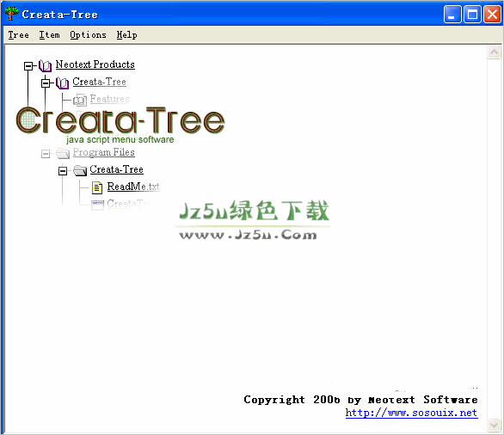Open the Help menu
The width and height of the screenshot is (504, 435).
coord(126,34)
